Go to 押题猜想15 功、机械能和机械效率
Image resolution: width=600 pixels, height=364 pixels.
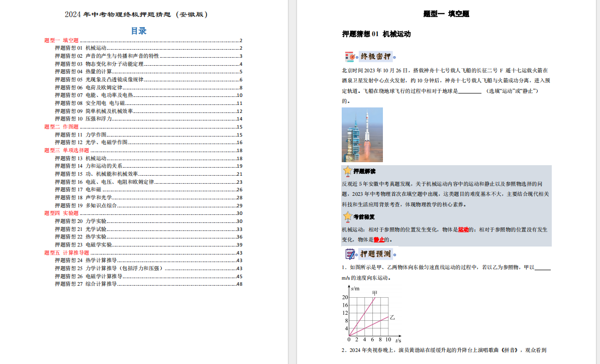tap(148, 174)
